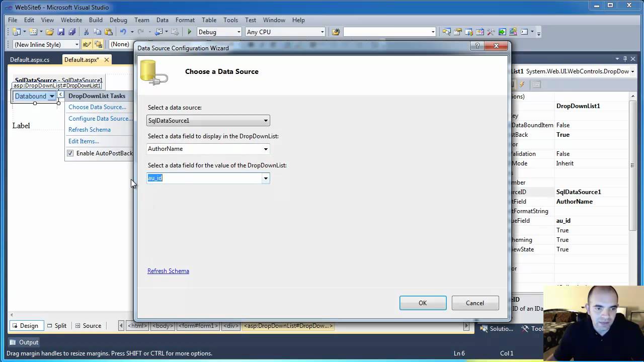Screen dimensions: 644x362
Task: Click the Refresh Schema link in the wizard
Action: click(x=168, y=271)
